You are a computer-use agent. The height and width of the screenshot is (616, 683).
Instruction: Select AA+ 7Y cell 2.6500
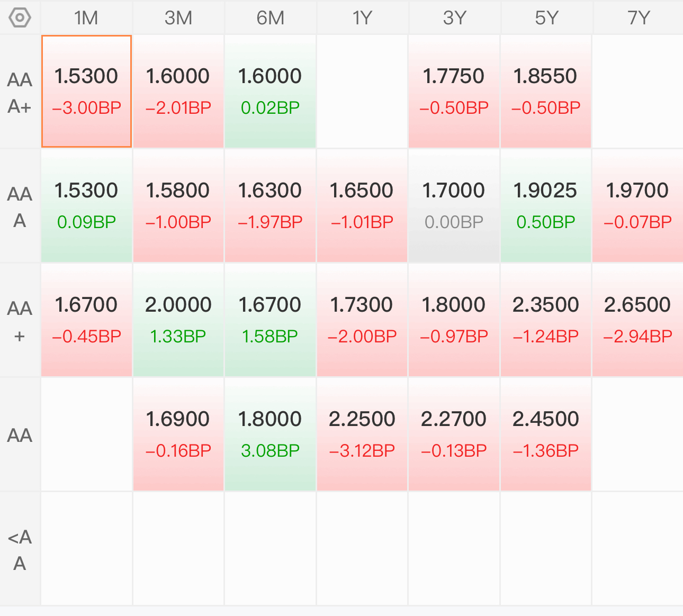click(638, 320)
